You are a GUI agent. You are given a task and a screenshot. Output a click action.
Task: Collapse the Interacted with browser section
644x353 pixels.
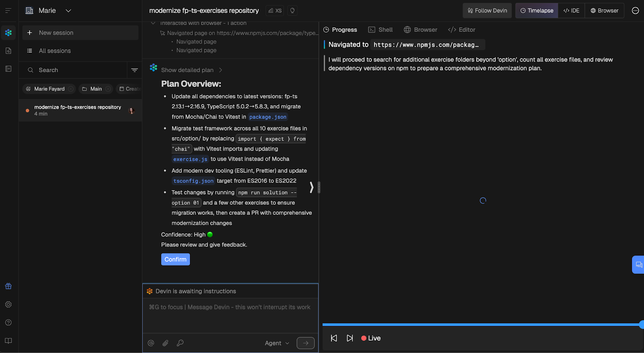pyautogui.click(x=153, y=23)
